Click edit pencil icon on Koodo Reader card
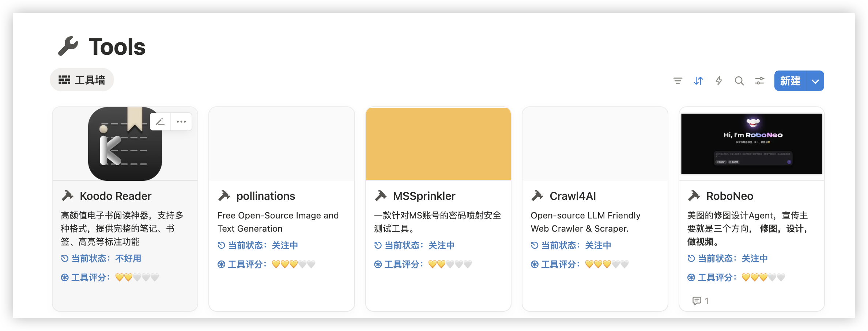Image resolution: width=868 pixels, height=331 pixels. click(x=160, y=122)
